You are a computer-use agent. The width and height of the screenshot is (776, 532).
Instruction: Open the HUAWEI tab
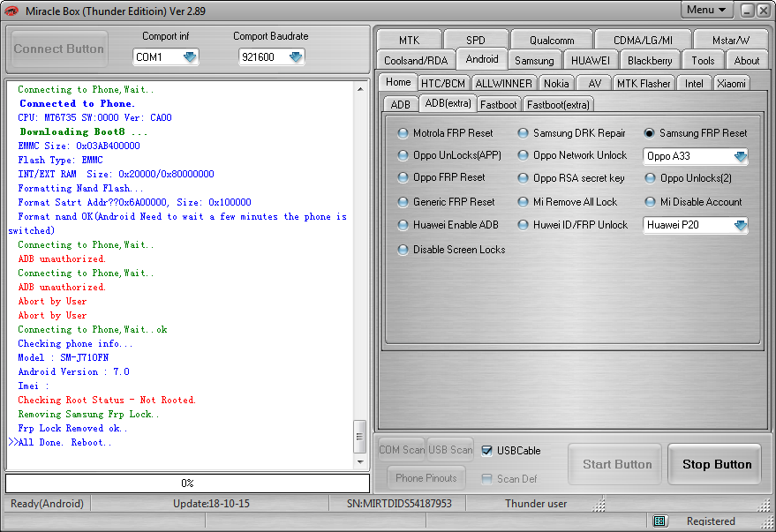(x=591, y=60)
